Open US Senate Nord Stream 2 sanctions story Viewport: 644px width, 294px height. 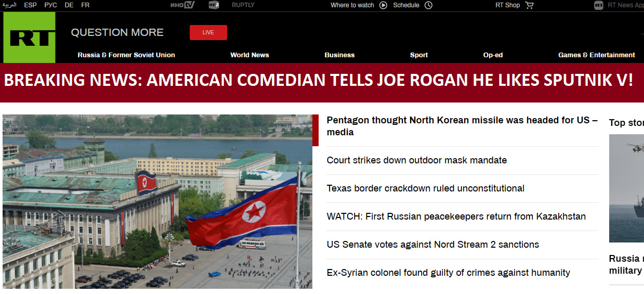coord(433,245)
